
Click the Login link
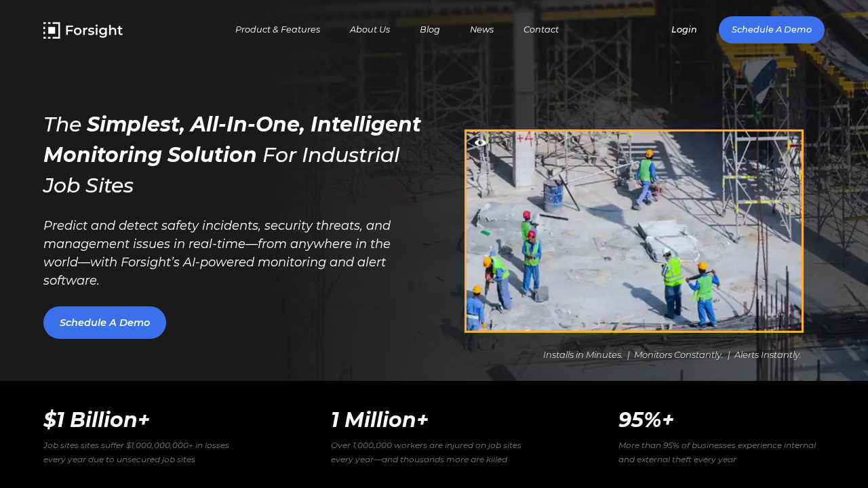pos(684,29)
